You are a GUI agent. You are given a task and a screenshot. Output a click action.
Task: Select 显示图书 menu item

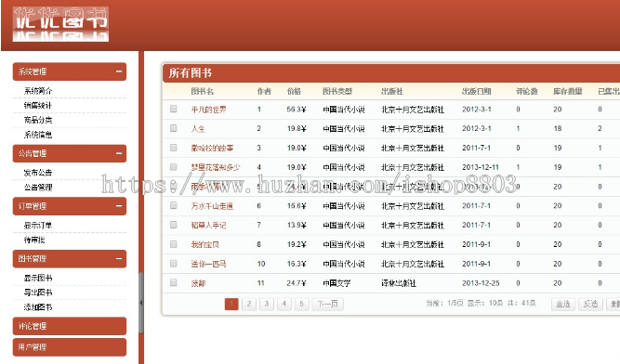pyautogui.click(x=38, y=278)
